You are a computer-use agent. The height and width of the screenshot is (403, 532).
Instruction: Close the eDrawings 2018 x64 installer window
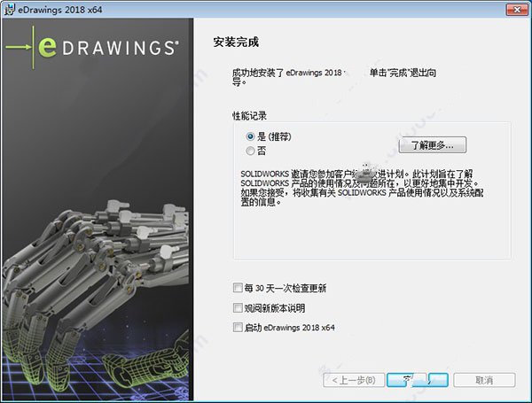pos(517,10)
